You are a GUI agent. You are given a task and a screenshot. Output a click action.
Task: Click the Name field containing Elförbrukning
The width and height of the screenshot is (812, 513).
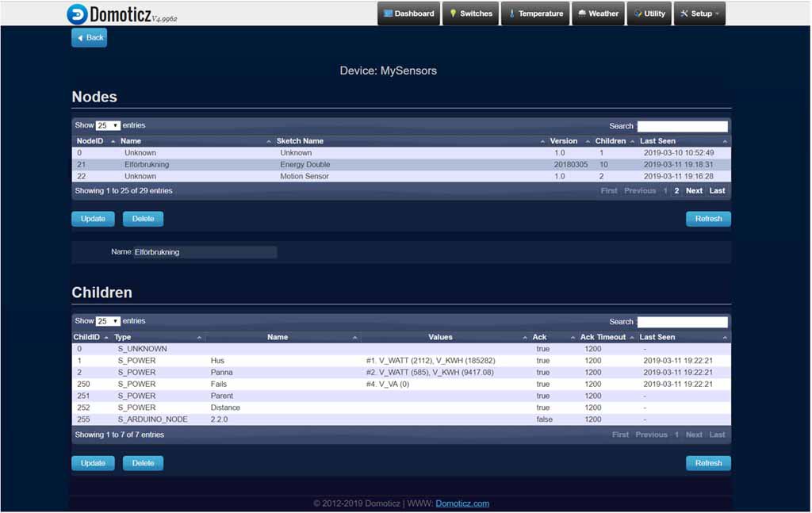click(205, 252)
